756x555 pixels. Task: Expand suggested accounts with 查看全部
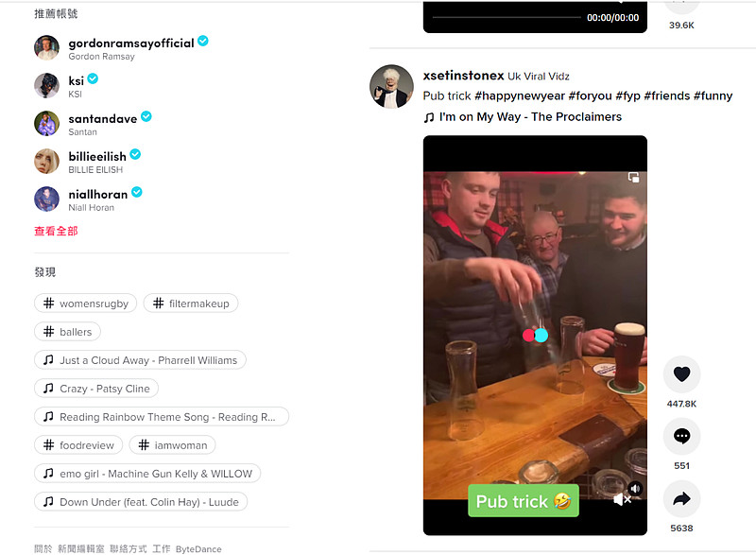(56, 231)
